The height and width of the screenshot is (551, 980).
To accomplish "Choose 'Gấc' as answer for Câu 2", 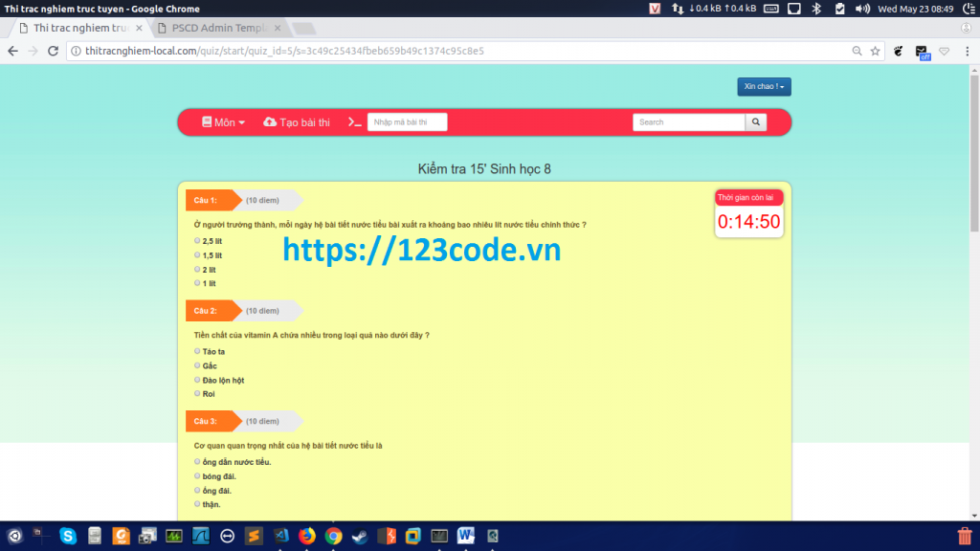I will [197, 365].
